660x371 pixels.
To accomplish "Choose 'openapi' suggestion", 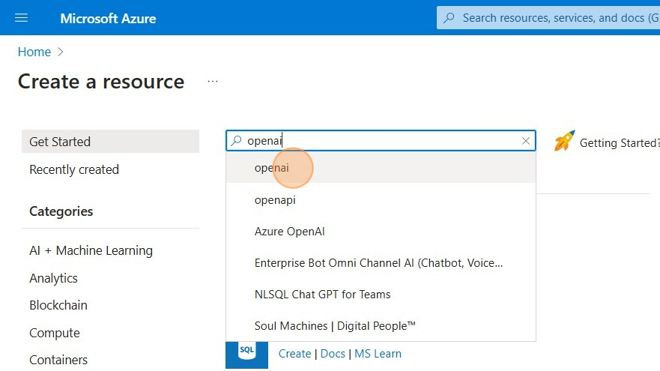I will click(x=381, y=200).
